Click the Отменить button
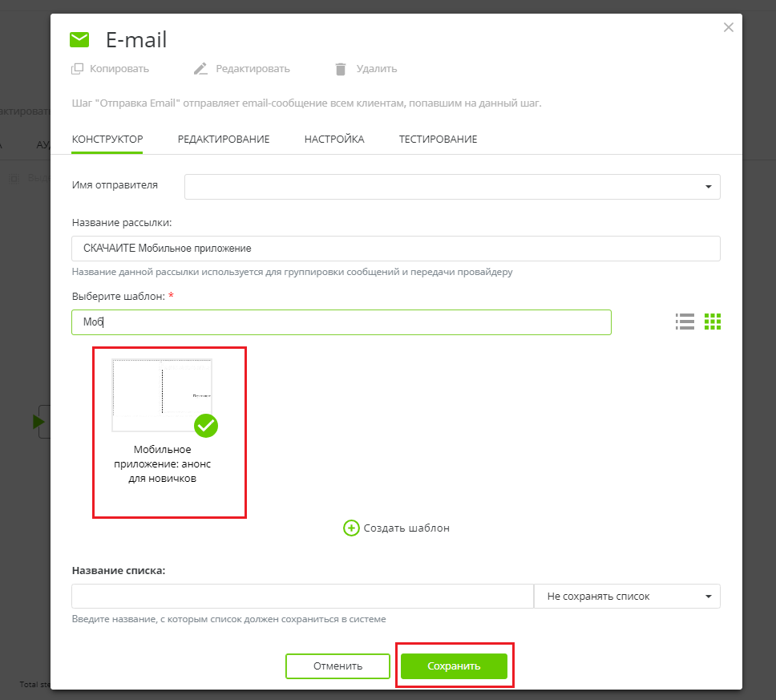The image size is (776, 700). [x=337, y=666]
